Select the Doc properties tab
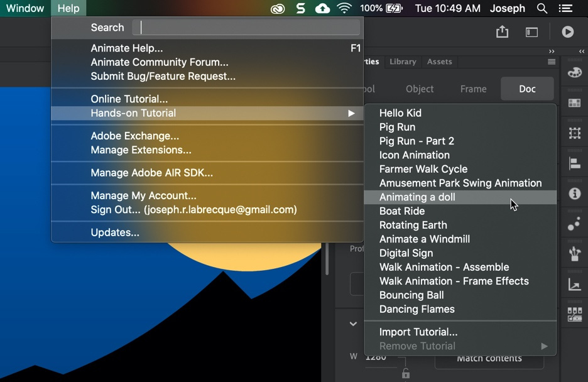The width and height of the screenshot is (588, 382). tap(527, 89)
